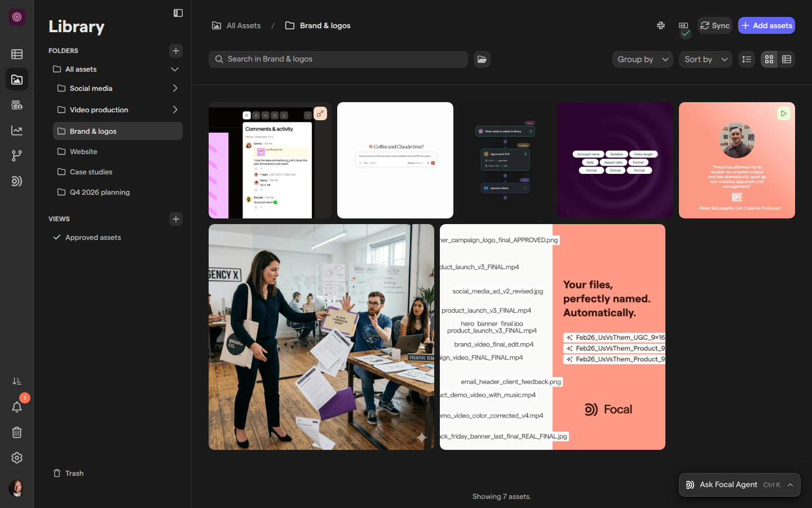
Task: Click the Search in Brand & logos field
Action: [x=338, y=59]
